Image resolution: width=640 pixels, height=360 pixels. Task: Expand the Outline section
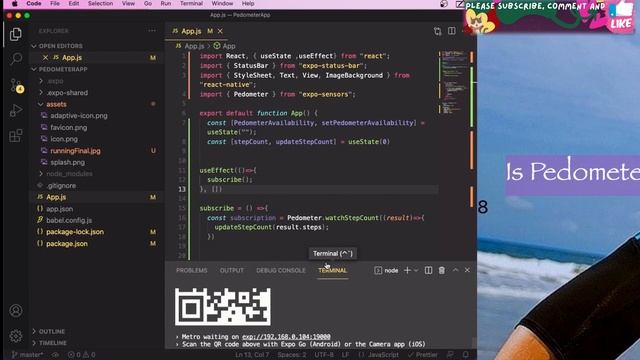[x=52, y=331]
